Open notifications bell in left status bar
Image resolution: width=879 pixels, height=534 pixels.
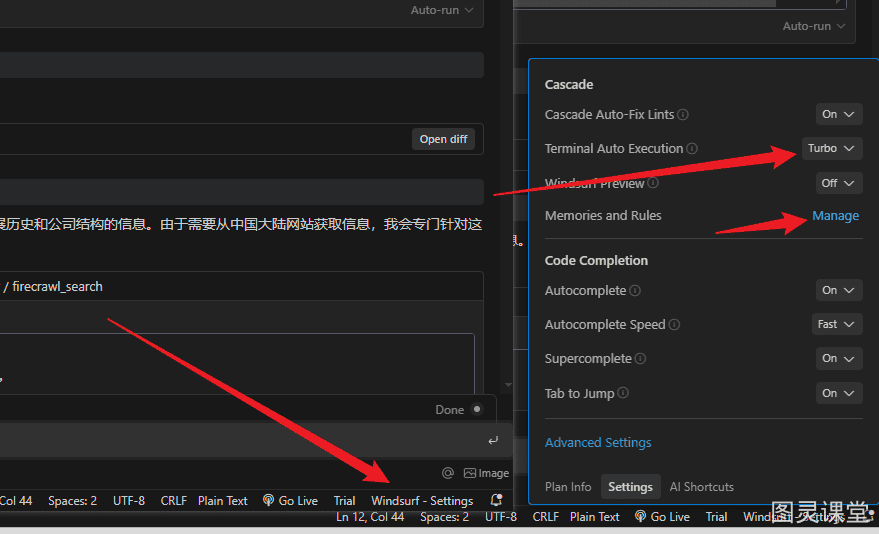pos(496,500)
